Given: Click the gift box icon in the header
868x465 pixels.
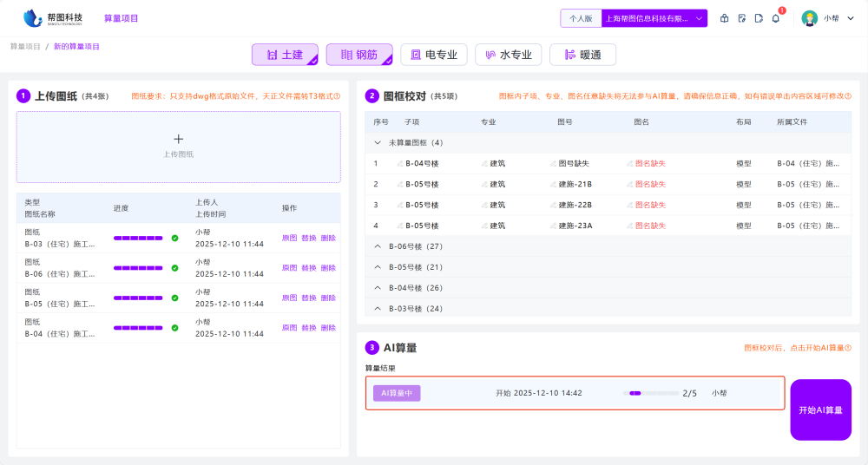Looking at the screenshot, I should click(725, 18).
